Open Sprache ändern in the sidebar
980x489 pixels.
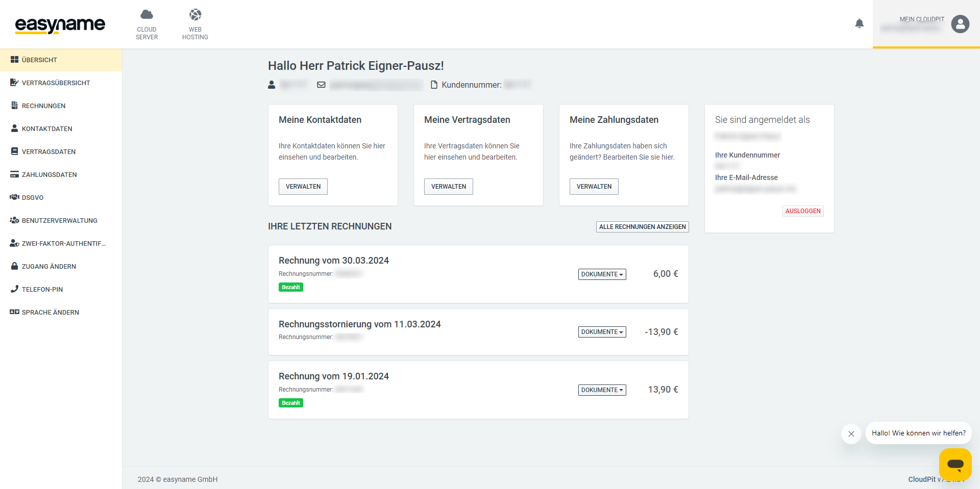50,313
